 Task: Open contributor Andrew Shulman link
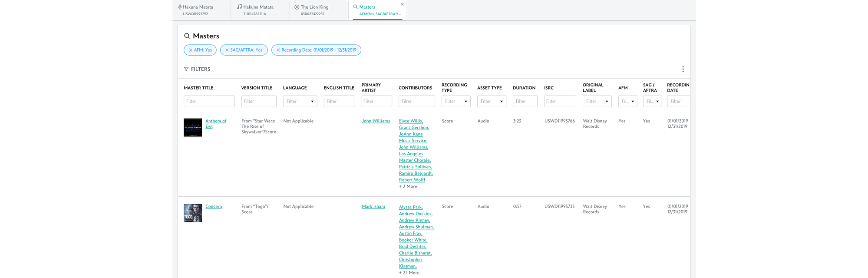(416, 227)
